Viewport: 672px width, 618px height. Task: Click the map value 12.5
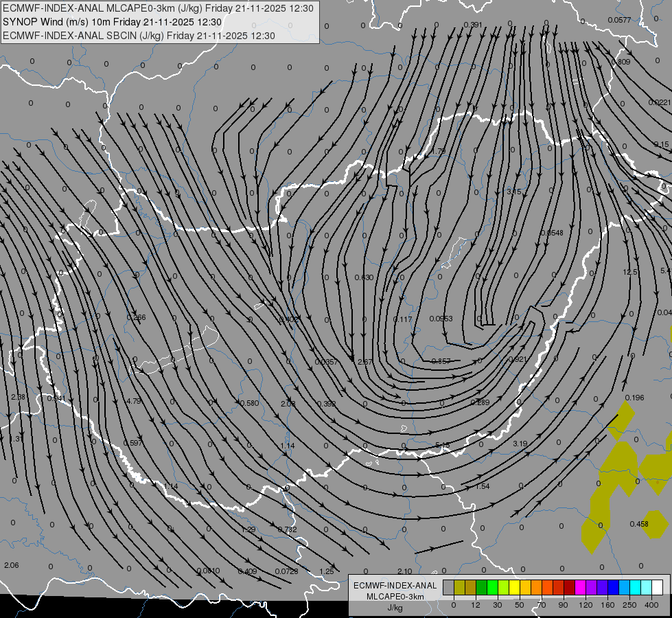(630, 273)
